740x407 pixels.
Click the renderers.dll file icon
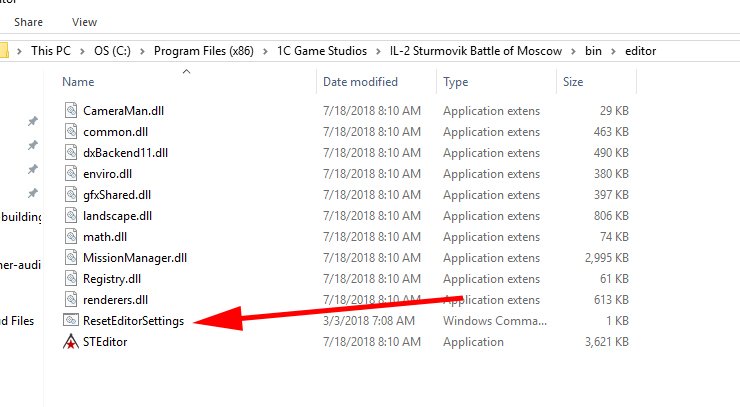coord(70,299)
